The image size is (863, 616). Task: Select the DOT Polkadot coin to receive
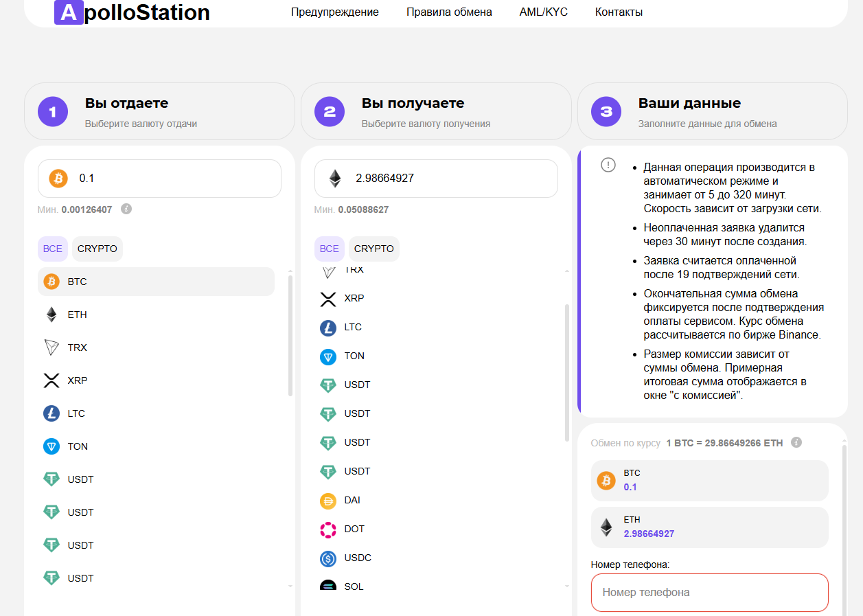tap(354, 529)
